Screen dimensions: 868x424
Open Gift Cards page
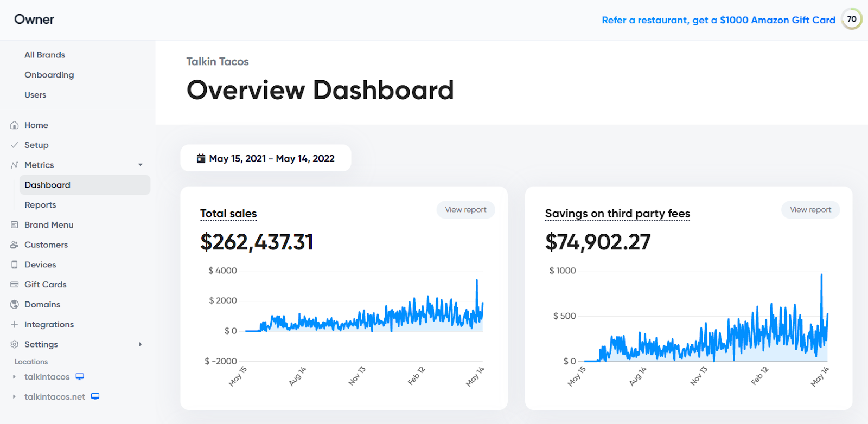point(46,285)
